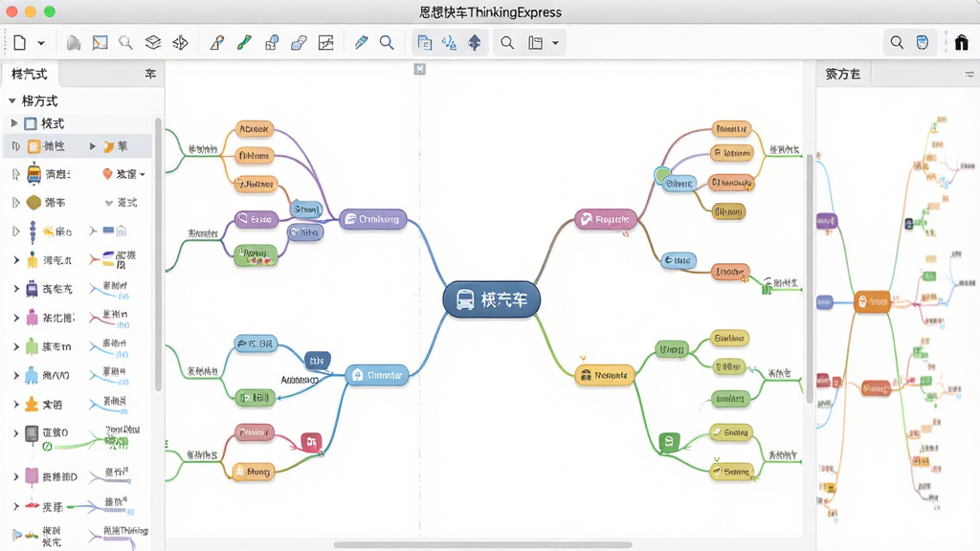Expand the 模式 row with the square checkbox
This screenshot has height=551, width=980.
[x=13, y=123]
